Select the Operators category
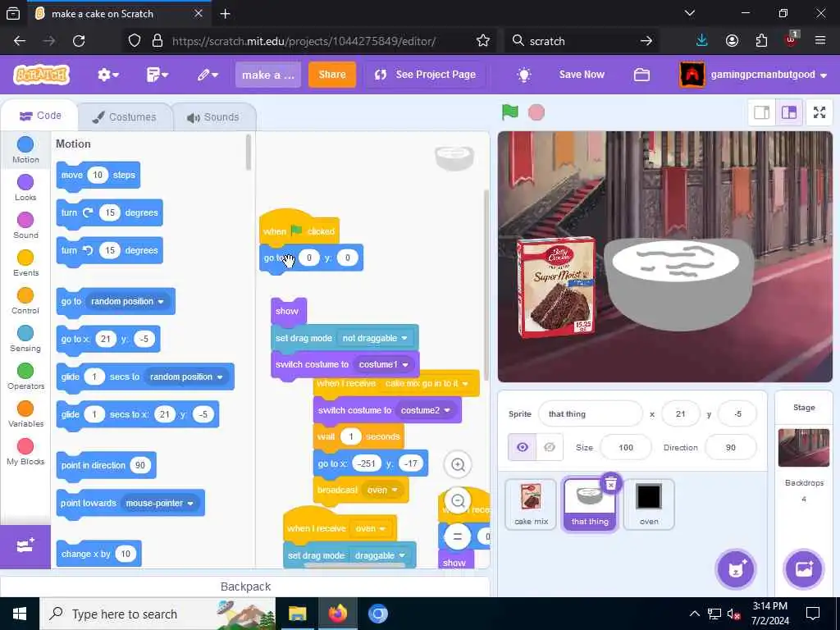Image resolution: width=840 pixels, height=630 pixels. tap(25, 376)
